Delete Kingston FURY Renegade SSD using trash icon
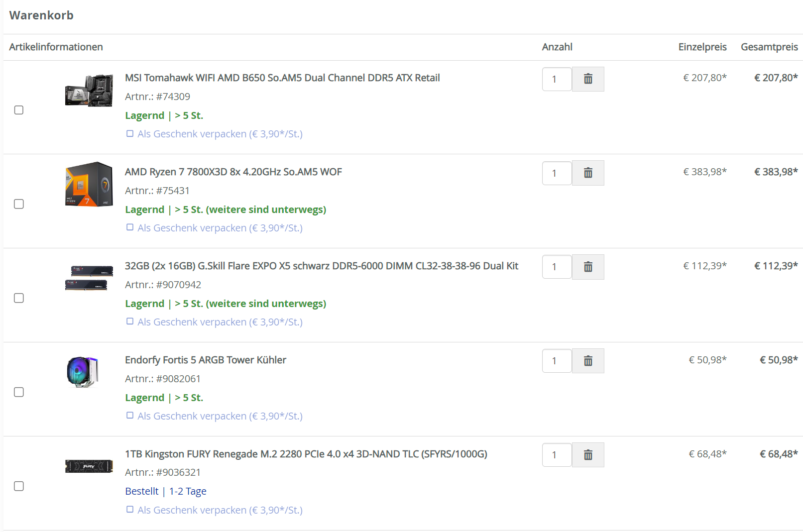This screenshot has width=803, height=532. [x=588, y=455]
